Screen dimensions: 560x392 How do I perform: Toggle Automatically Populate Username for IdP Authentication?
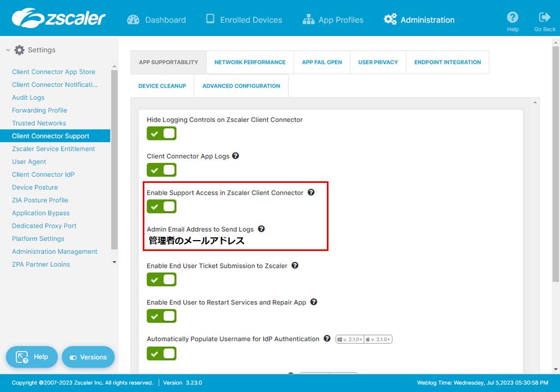pyautogui.click(x=161, y=353)
